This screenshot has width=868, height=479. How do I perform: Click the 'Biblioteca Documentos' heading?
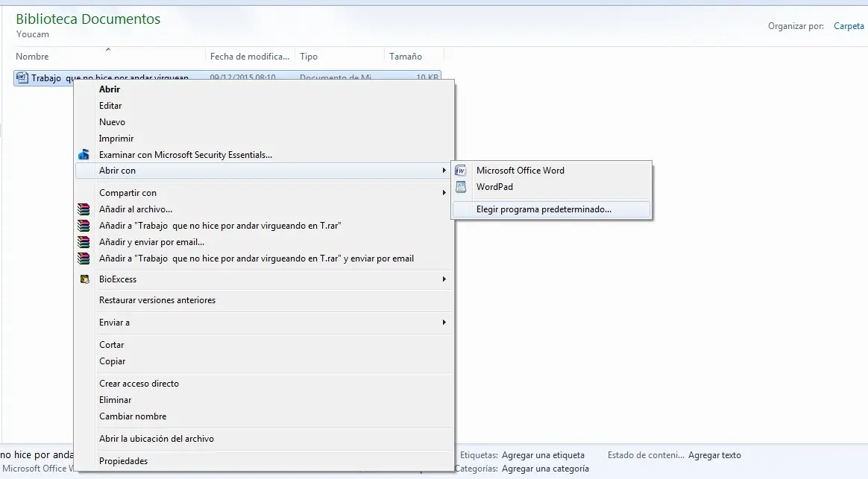[x=88, y=19]
